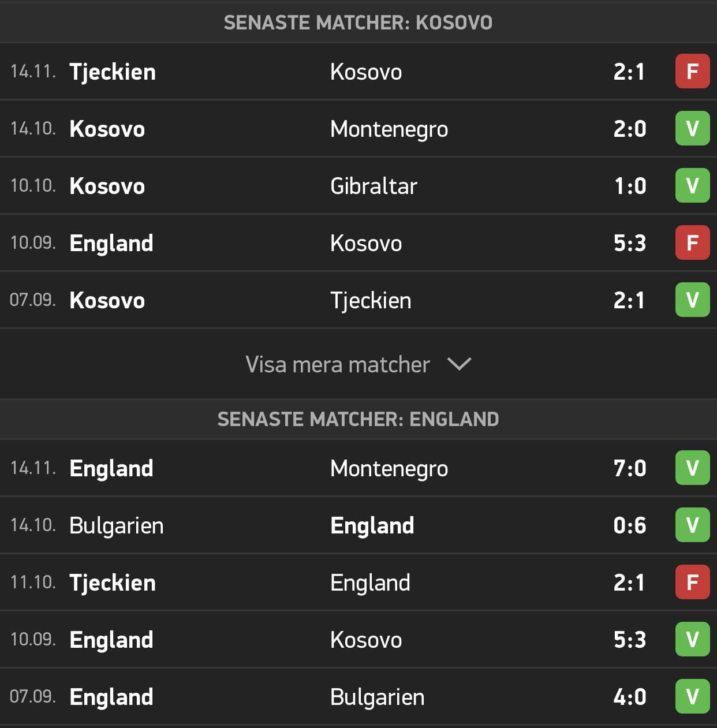
Task: Open the England vs Montenegro match row
Action: tap(358, 468)
